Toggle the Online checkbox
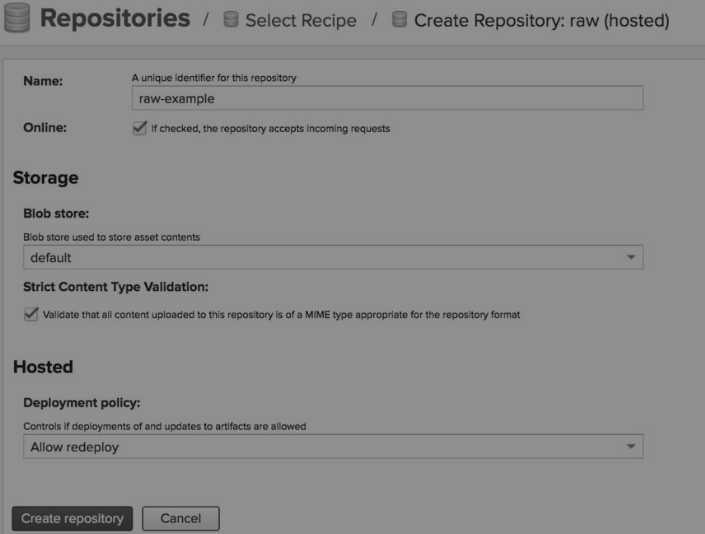The height and width of the screenshot is (534, 705). (x=140, y=128)
